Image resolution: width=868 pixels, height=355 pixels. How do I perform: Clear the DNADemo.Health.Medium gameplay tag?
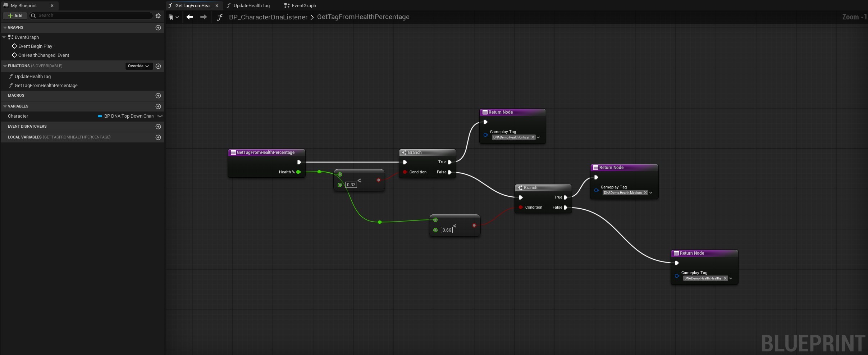pyautogui.click(x=645, y=193)
